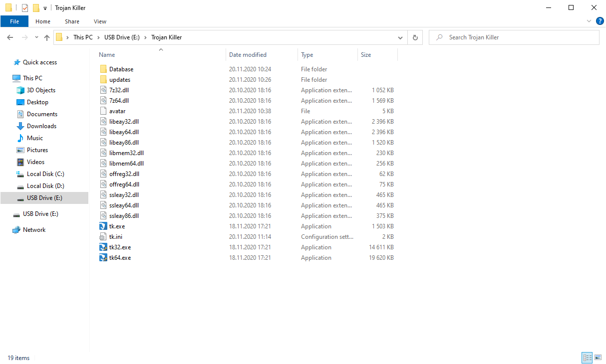Select the offreg32.dll file icon
Screen dimensions: 606x364
coord(103,174)
